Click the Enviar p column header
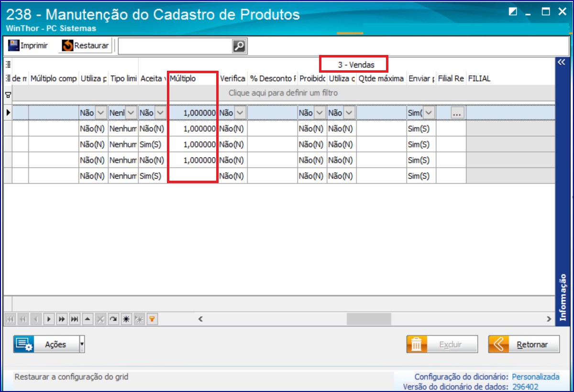574x392 pixels. (x=421, y=78)
